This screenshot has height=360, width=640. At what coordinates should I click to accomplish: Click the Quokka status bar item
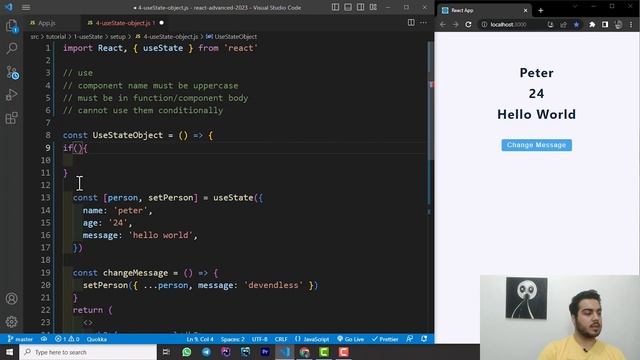[97, 339]
